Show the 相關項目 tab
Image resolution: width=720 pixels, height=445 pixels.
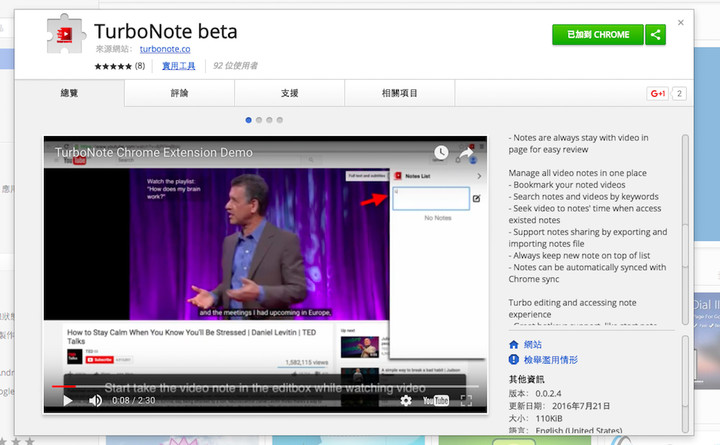pyautogui.click(x=400, y=93)
